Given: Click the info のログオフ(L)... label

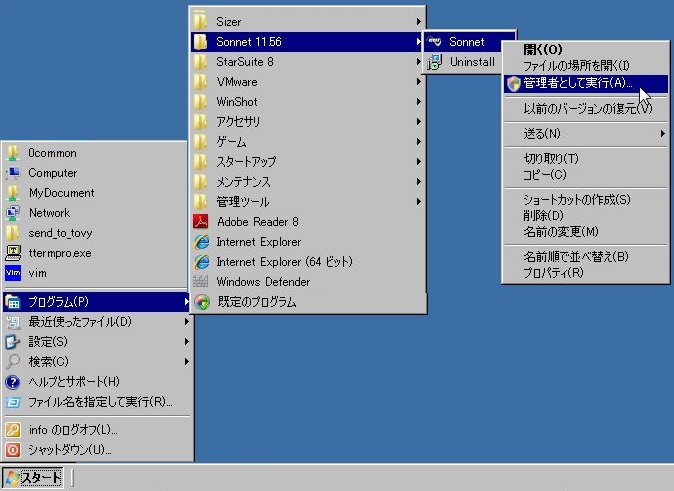Looking at the screenshot, I should [x=73, y=430].
